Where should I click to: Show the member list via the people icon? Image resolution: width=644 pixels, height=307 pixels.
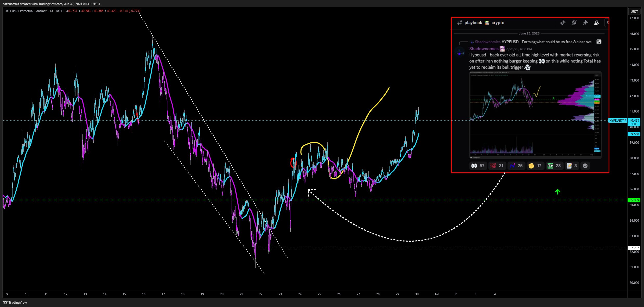point(596,23)
